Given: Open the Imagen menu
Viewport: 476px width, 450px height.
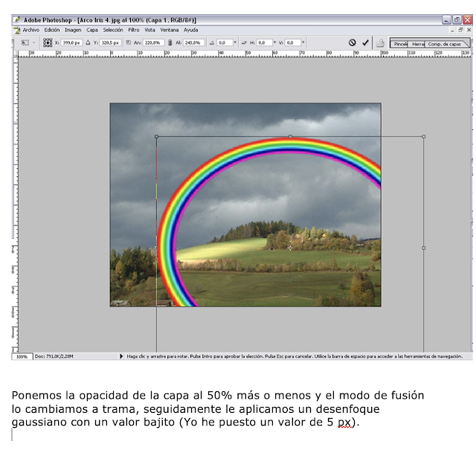Looking at the screenshot, I should click(73, 30).
